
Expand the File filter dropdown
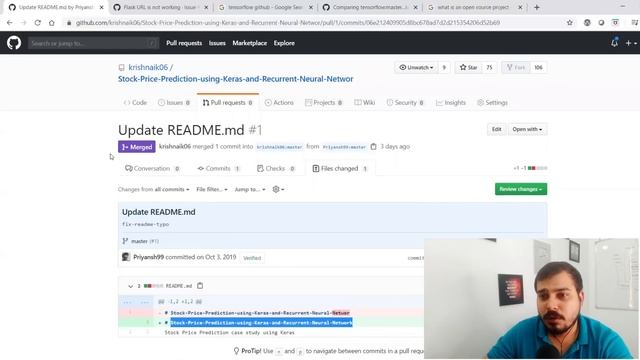[212, 189]
